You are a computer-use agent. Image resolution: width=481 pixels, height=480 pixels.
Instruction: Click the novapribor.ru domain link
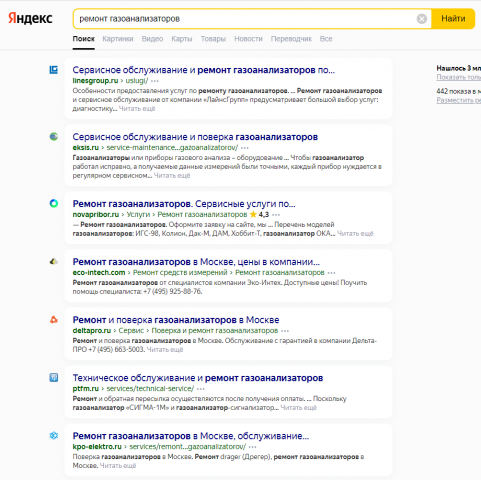coord(96,214)
